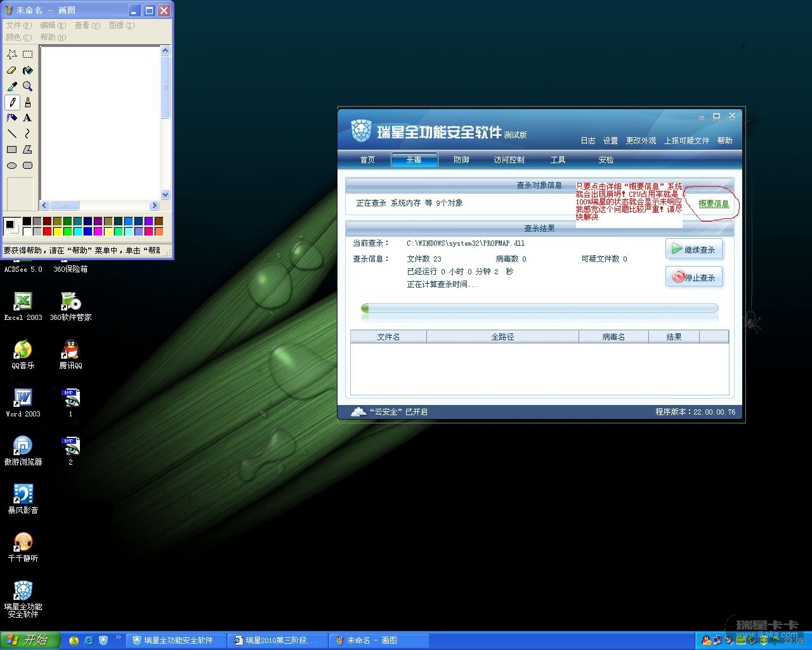
Task: Select the 瑞星全功能安全软件 desktop shortcut
Action: pyautogui.click(x=23, y=600)
